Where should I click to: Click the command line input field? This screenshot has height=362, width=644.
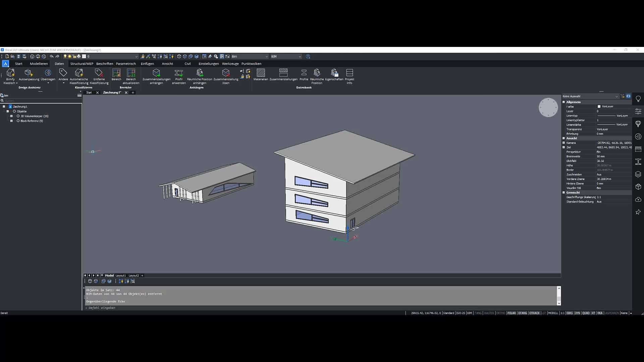320,308
